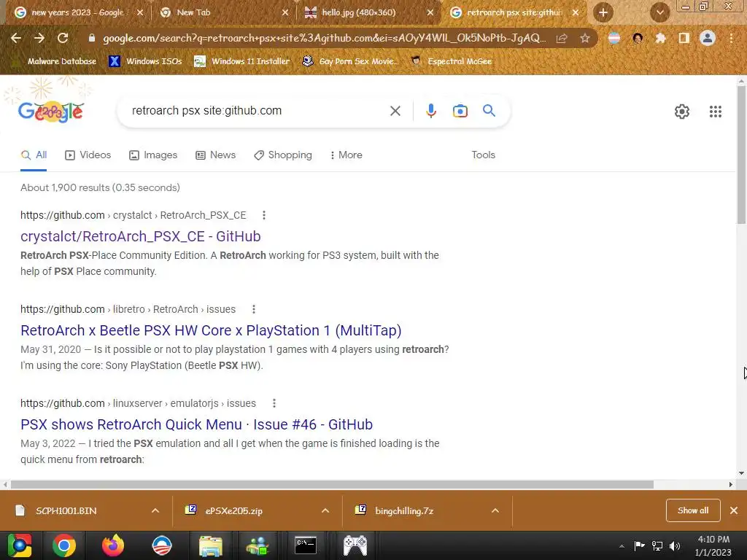The height and width of the screenshot is (560, 747).
Task: Close the hello.jpg tab
Action: (430, 13)
